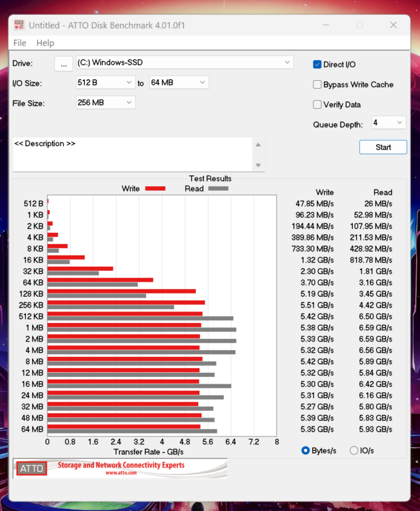Expand the Drive selection dropdown
The height and width of the screenshot is (511, 420).
click(x=185, y=62)
